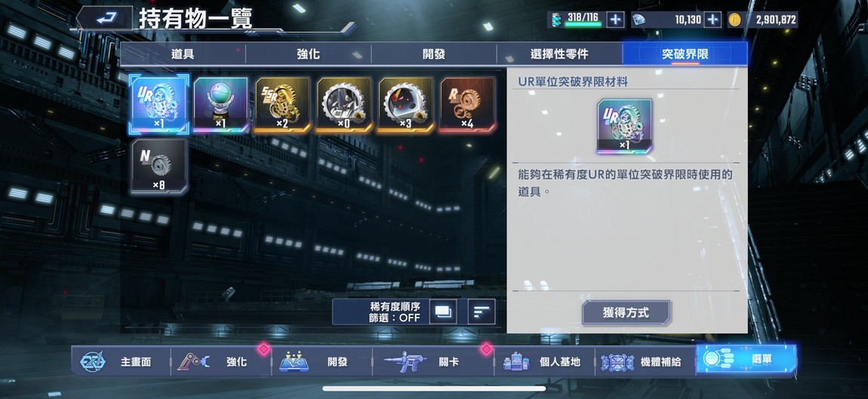
Task: Select the R bronze gear material
Action: click(x=468, y=105)
